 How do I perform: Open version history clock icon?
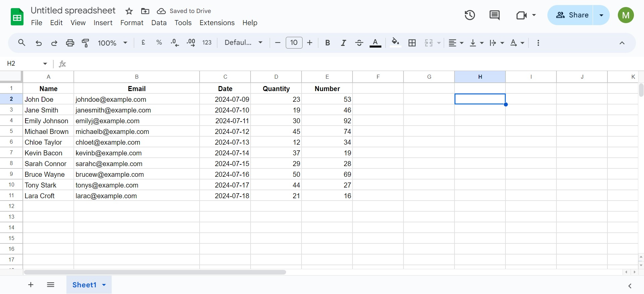tap(470, 15)
